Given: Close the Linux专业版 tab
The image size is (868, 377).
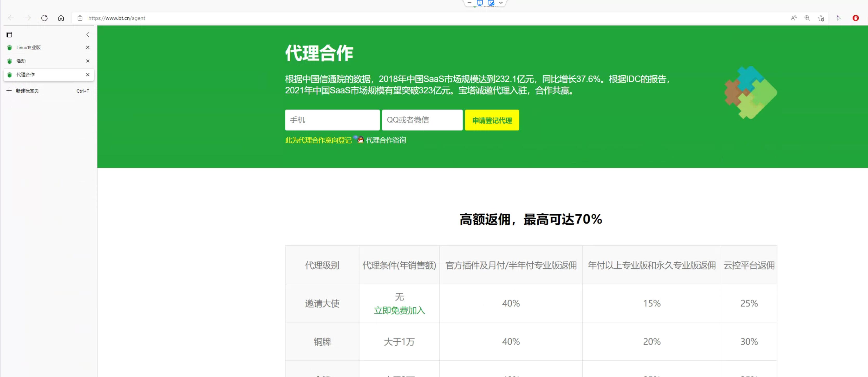Looking at the screenshot, I should point(88,48).
